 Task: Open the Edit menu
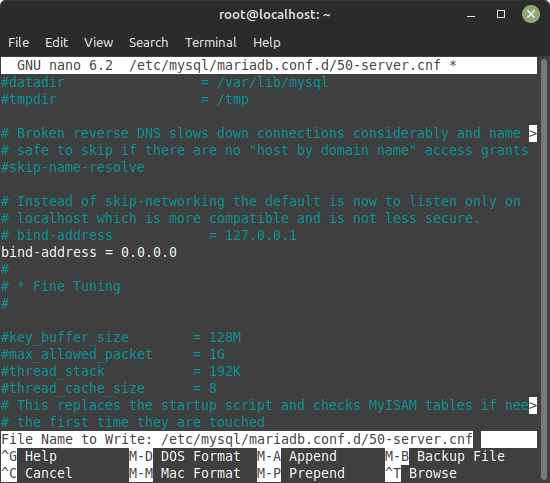tap(56, 42)
